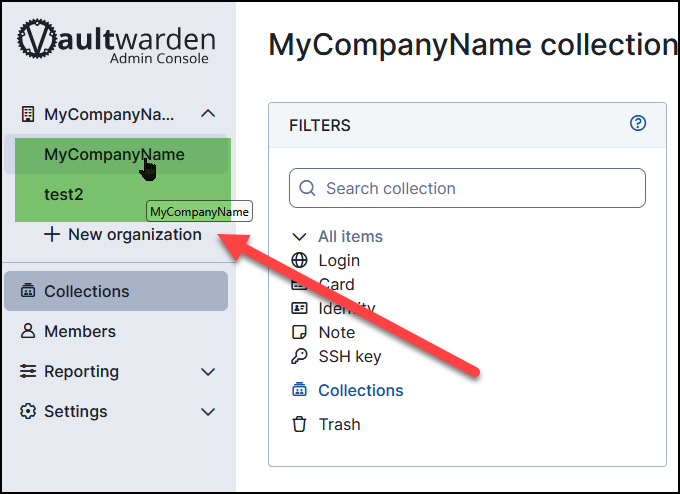Click the Collections link in filters
The image size is (680, 494).
point(360,390)
